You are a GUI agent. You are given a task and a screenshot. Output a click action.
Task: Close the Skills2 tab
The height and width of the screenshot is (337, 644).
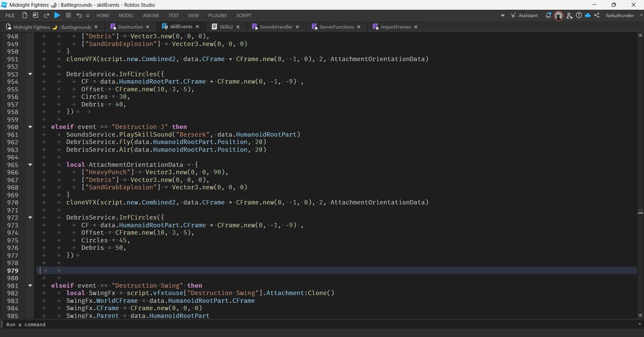coord(238,27)
